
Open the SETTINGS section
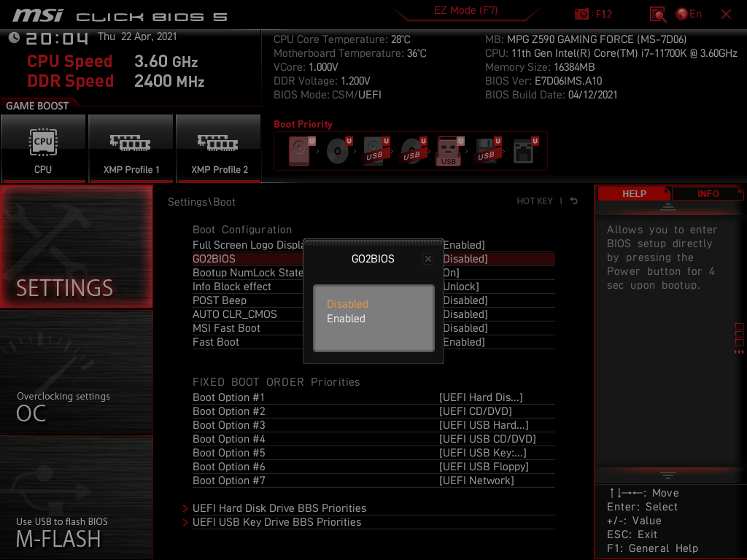(x=76, y=246)
